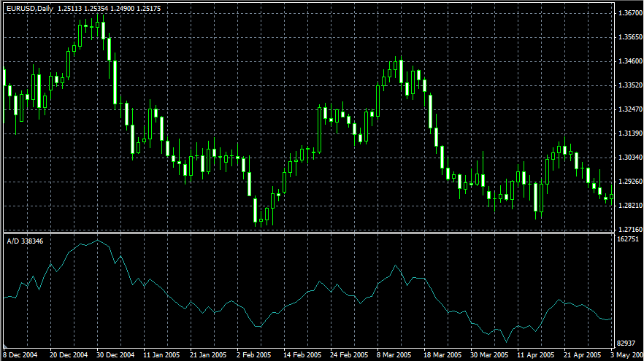Select the 1.27160 price axis label
The width and height of the screenshot is (644, 361).
(630, 229)
